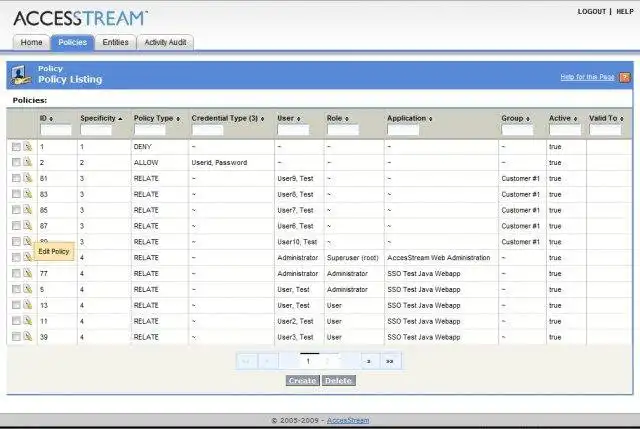Click the Delete button
Screen dimensions: 640x429
338,380
